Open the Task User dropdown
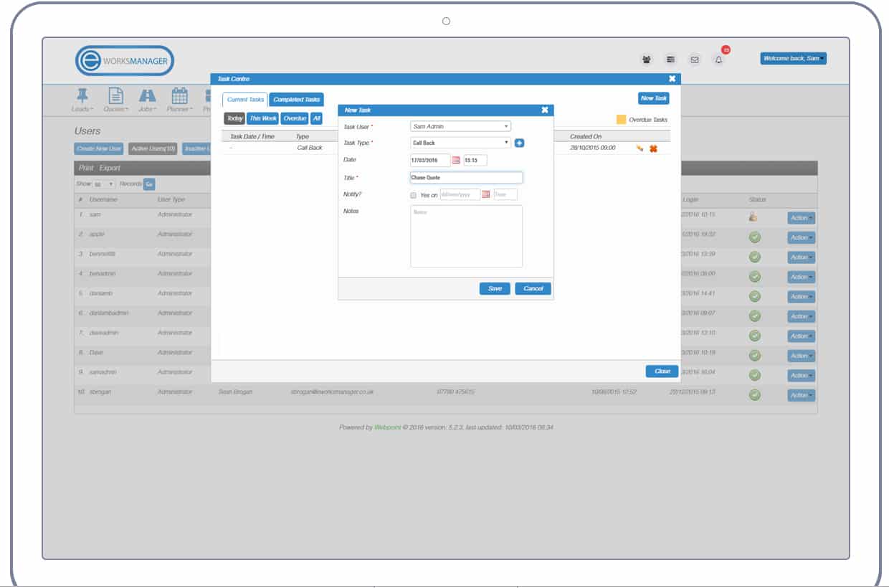 click(460, 126)
